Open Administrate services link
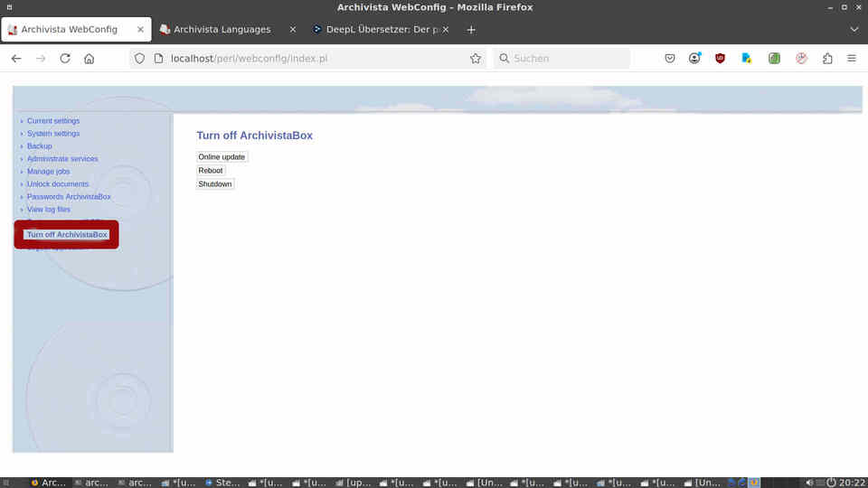The height and width of the screenshot is (488, 868). pos(62,159)
